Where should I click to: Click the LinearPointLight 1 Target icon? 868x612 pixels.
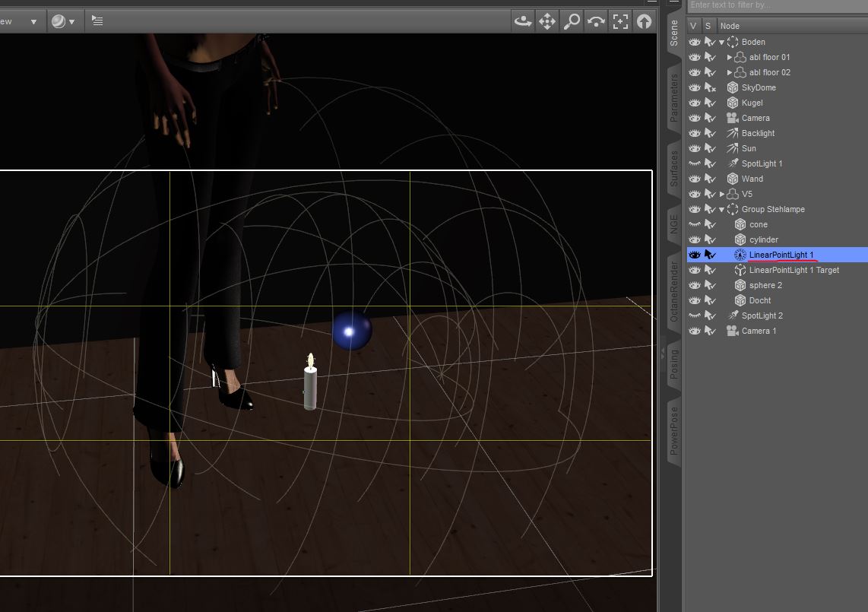tap(740, 271)
